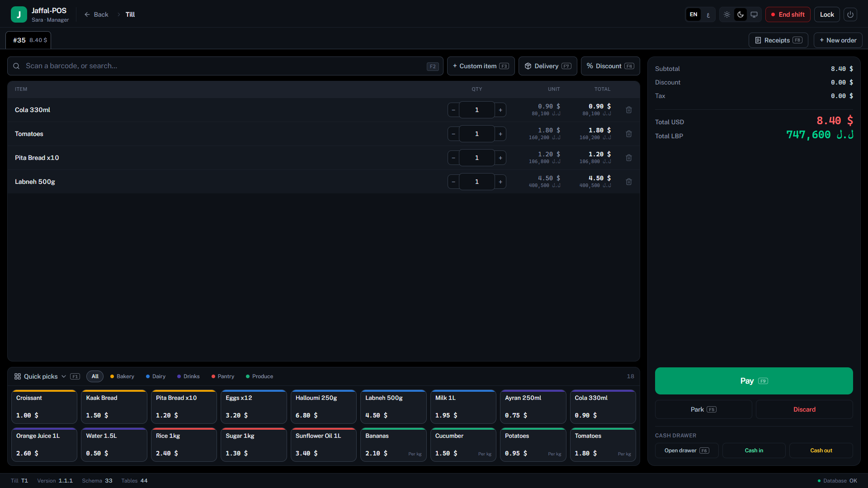Viewport: 868px width, 488px height.
Task: Add Ayran 250ml quick pick
Action: 533,407
